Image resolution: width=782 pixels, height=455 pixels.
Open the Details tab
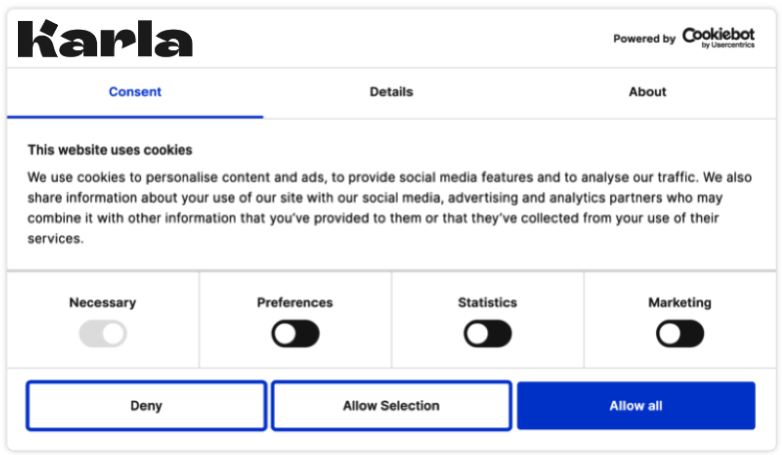(391, 92)
